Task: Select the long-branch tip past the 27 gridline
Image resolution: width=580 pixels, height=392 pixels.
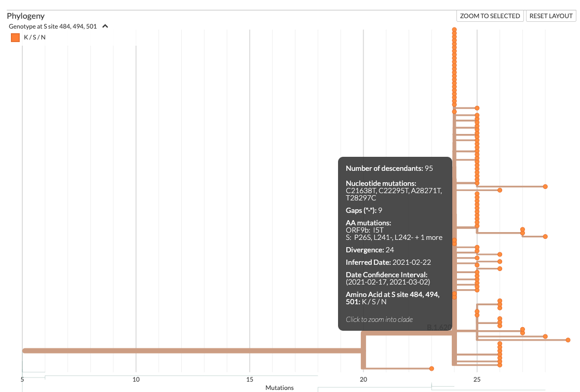Action: click(545, 336)
